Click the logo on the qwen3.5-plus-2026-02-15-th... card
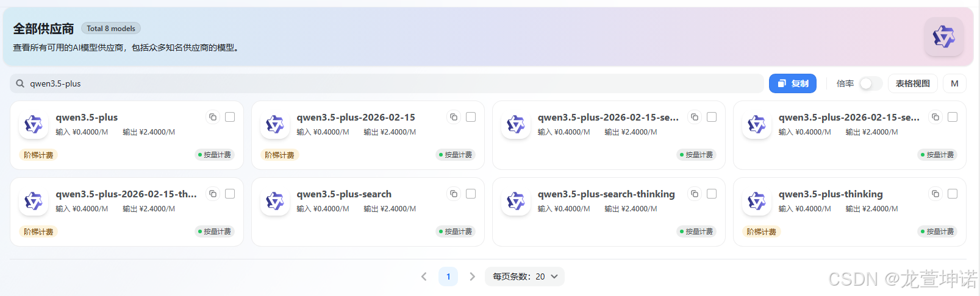The height and width of the screenshot is (296, 980). 34,201
